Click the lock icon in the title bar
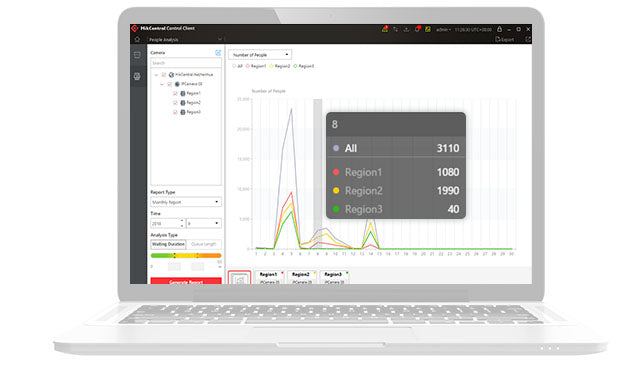The height and width of the screenshot is (365, 642). click(x=500, y=29)
